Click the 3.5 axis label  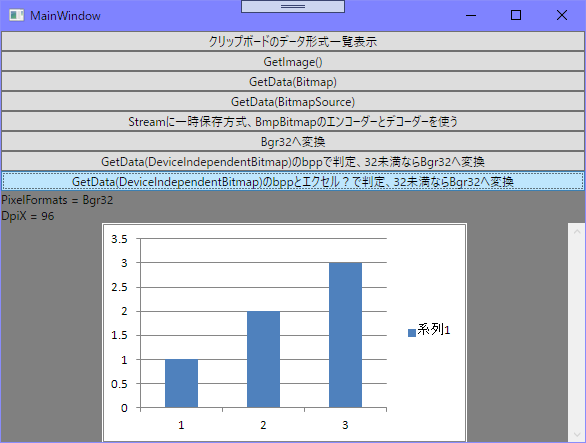(x=119, y=239)
